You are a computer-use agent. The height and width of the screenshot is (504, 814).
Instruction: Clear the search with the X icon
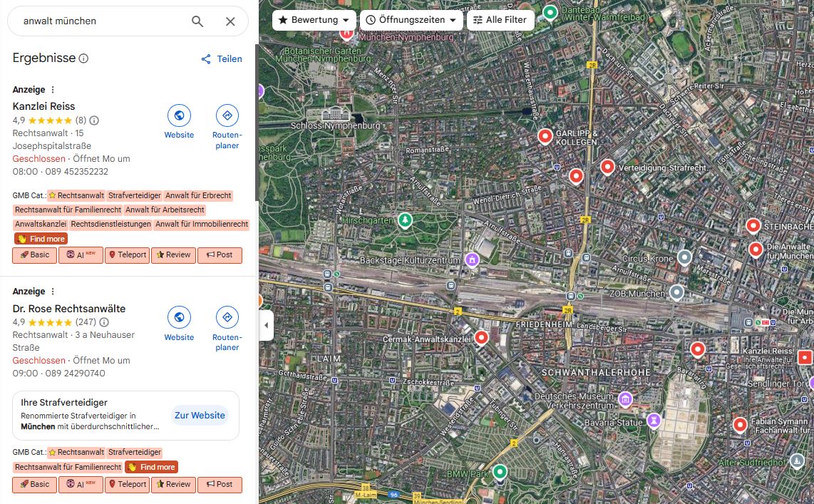coord(230,21)
